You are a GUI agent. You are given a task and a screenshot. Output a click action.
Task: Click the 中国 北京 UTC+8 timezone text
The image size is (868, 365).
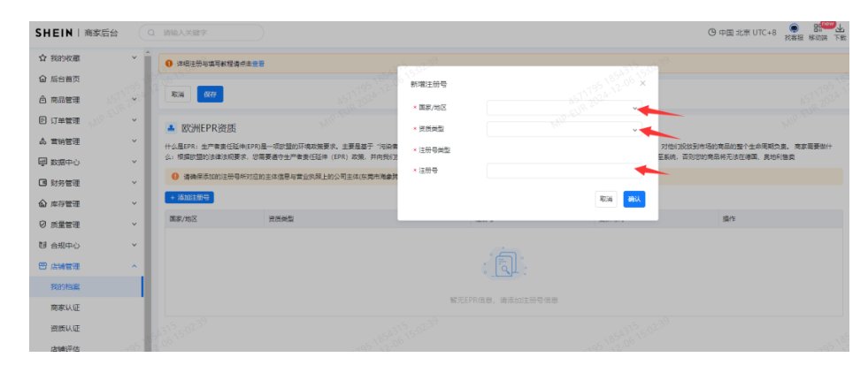click(x=748, y=33)
